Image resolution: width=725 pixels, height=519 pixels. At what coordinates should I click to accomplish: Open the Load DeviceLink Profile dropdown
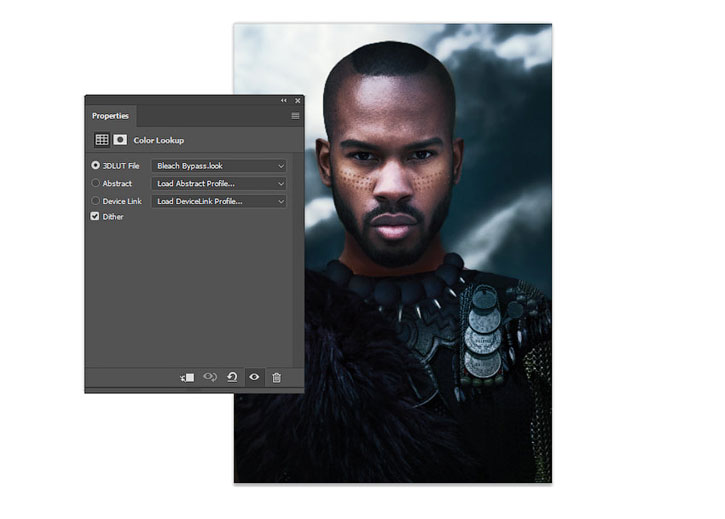point(219,201)
